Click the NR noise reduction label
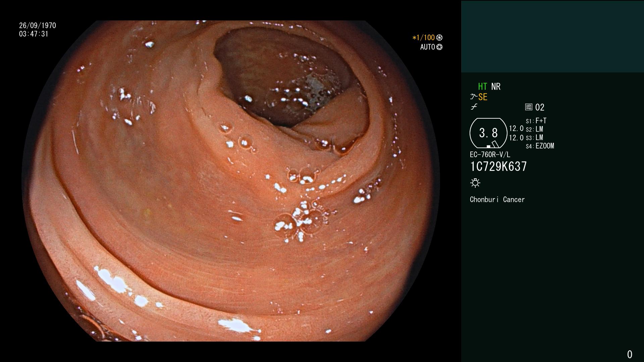 (x=496, y=86)
